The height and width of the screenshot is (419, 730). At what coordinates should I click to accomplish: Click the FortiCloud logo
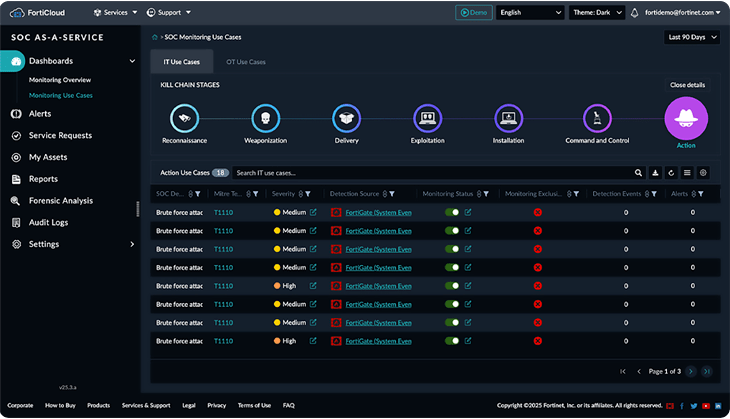pyautogui.click(x=37, y=13)
